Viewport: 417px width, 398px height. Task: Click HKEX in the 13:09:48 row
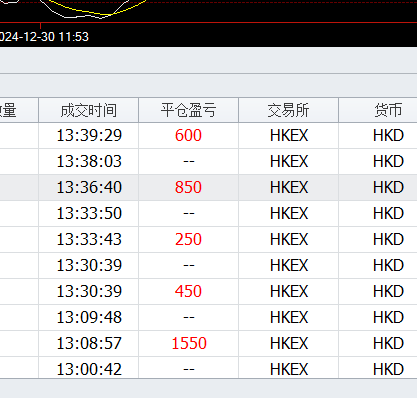pos(289,317)
